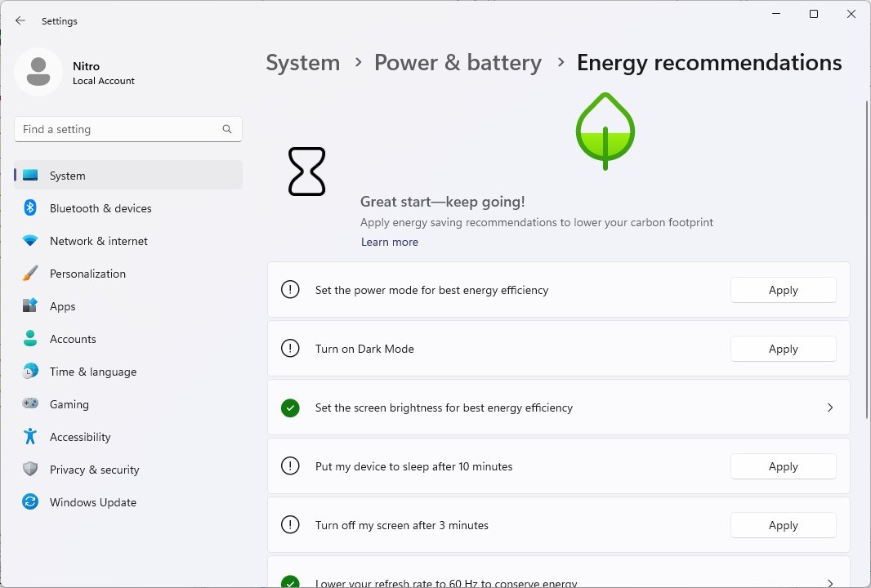This screenshot has height=588, width=871.
Task: Go to Power & battery breadcrumb
Action: [x=458, y=63]
